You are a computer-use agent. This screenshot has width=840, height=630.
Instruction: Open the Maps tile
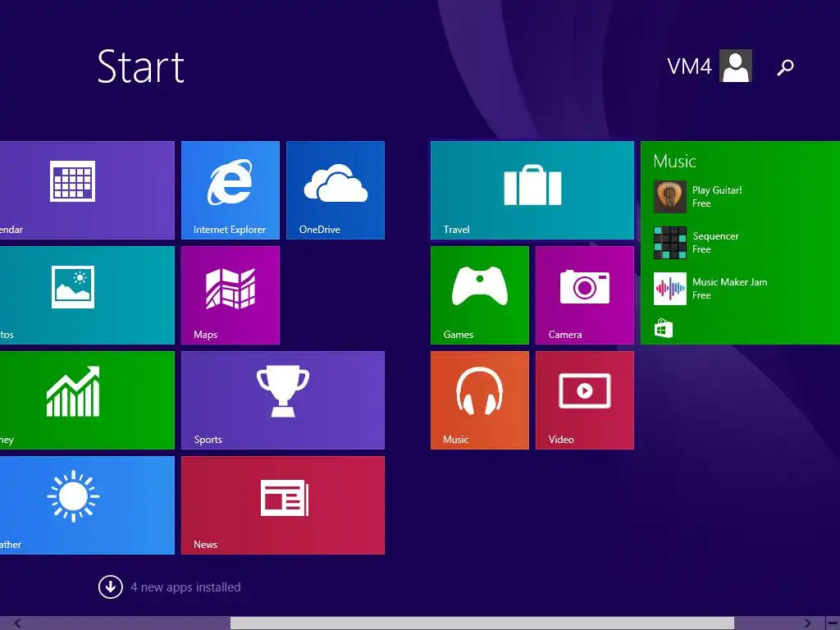click(x=231, y=295)
